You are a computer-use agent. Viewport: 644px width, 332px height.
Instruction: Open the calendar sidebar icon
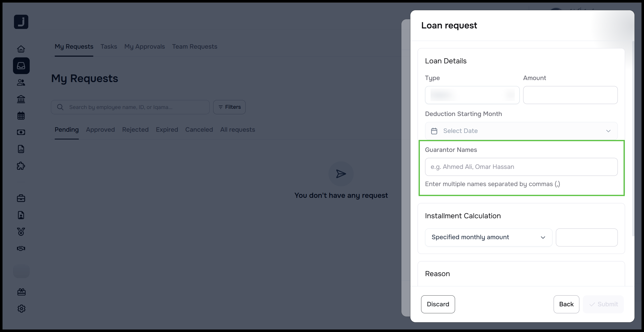click(21, 116)
